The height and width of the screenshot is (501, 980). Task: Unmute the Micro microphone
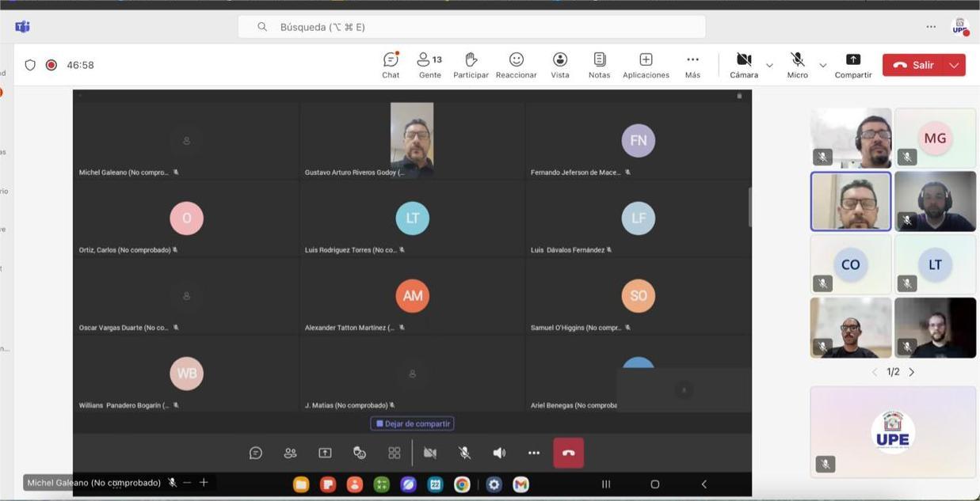797,65
